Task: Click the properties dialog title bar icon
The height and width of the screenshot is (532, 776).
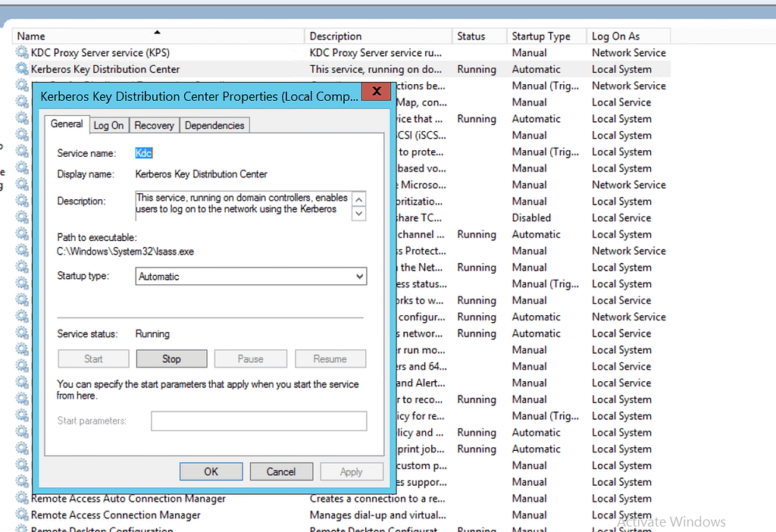Action: tap(377, 91)
